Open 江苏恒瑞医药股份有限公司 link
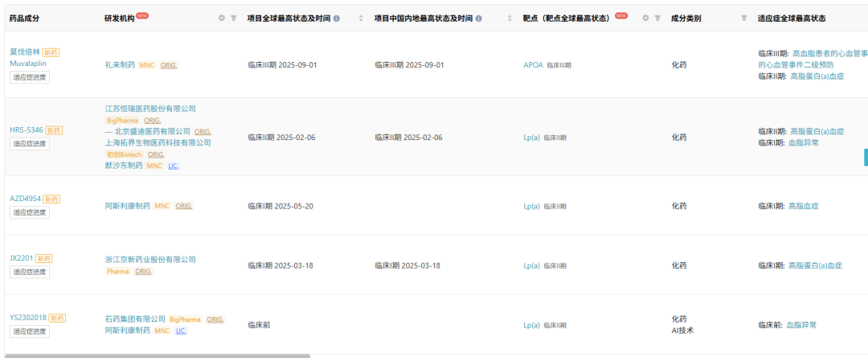The height and width of the screenshot is (358, 868). coord(150,109)
